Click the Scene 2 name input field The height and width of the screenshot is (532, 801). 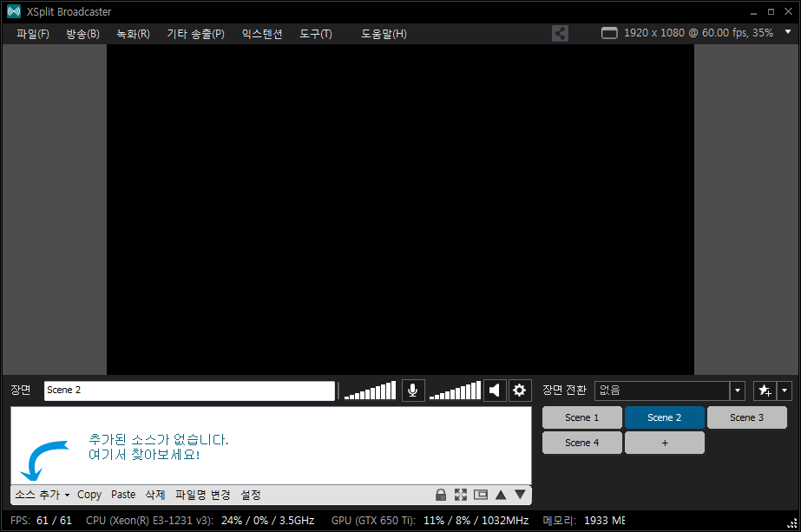point(189,391)
